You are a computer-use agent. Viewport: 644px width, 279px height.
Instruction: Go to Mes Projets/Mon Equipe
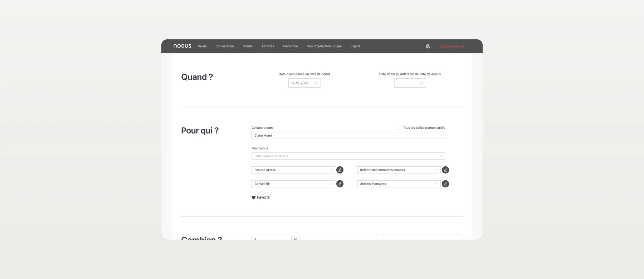pos(324,46)
